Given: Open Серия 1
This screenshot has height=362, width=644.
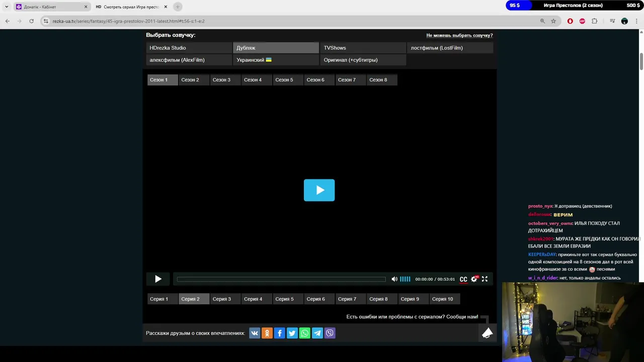Looking at the screenshot, I should coord(163,299).
